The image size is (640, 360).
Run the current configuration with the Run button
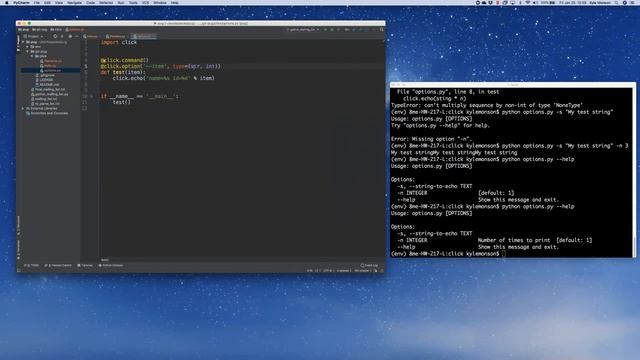coord(325,30)
